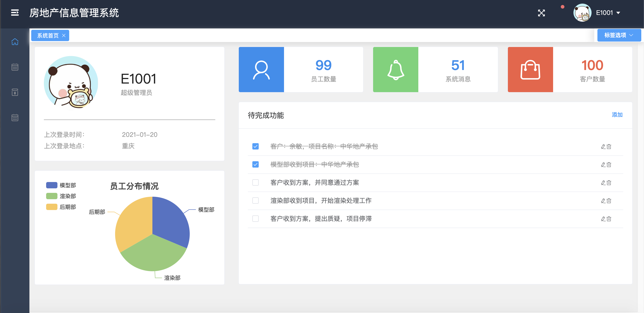The height and width of the screenshot is (313, 644).
Task: Toggle fullscreen with the expand icon
Action: coord(541,13)
